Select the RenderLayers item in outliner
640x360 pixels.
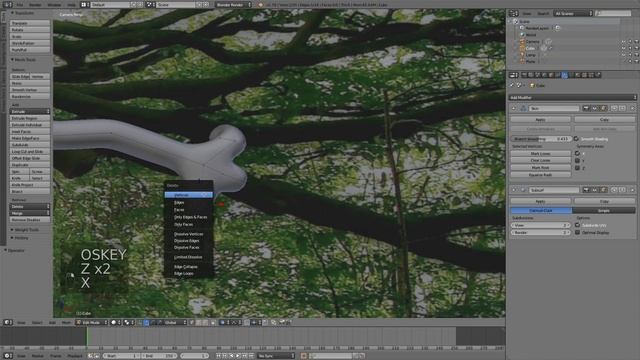pos(537,28)
